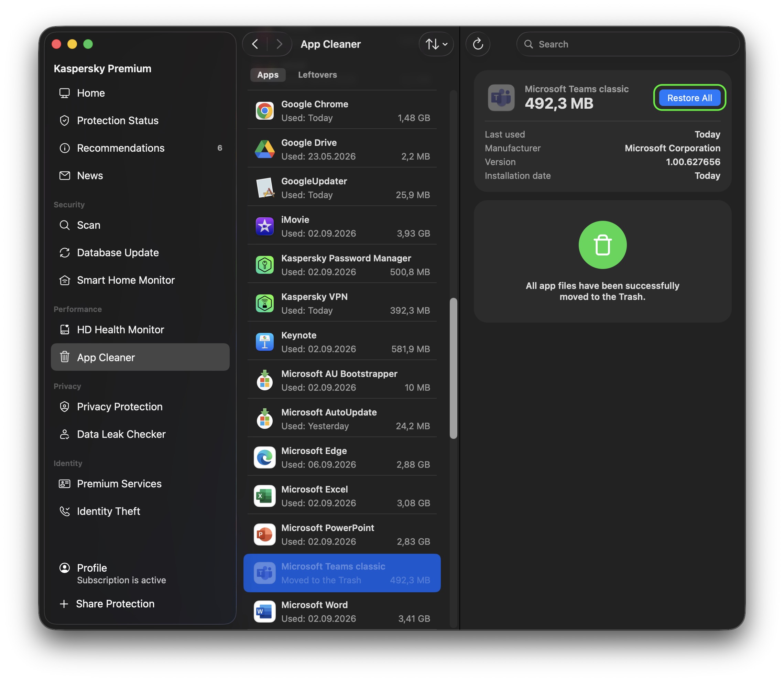Click the App Cleaner trash icon in the sidebar
Screen dimensions: 784x681
(x=65, y=357)
